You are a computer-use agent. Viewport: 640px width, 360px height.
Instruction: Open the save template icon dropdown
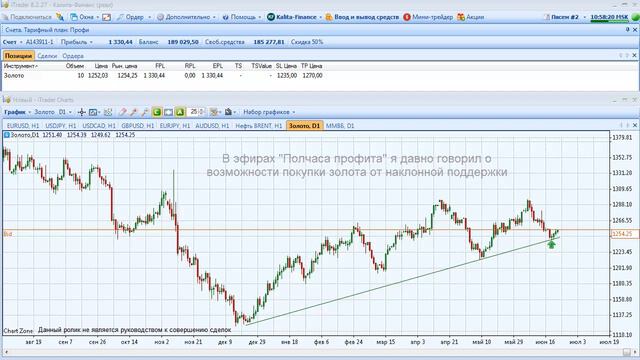point(230,112)
